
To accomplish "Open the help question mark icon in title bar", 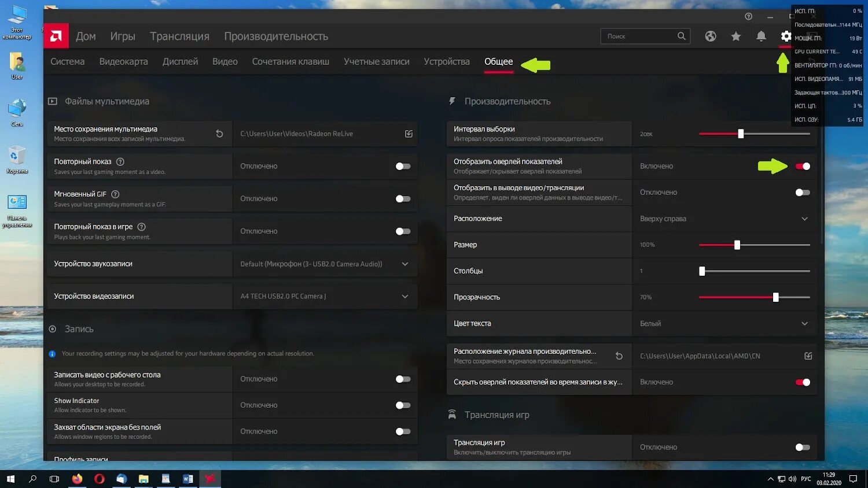I will tap(749, 16).
